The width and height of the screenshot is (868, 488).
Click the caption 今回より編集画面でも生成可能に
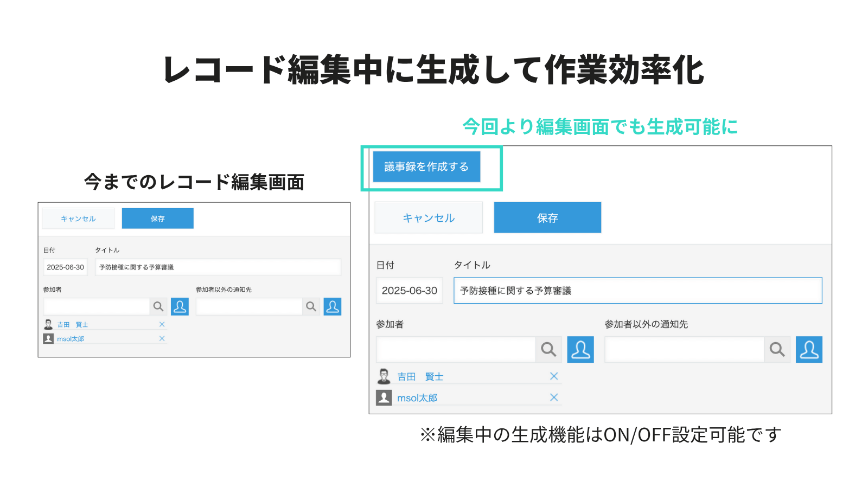pyautogui.click(x=600, y=127)
